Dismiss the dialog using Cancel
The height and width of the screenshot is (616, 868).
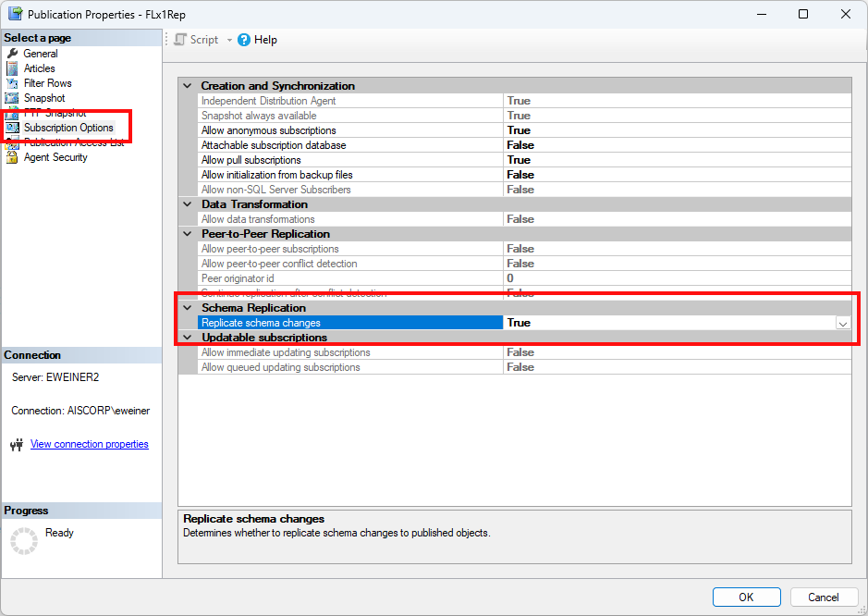pyautogui.click(x=823, y=597)
